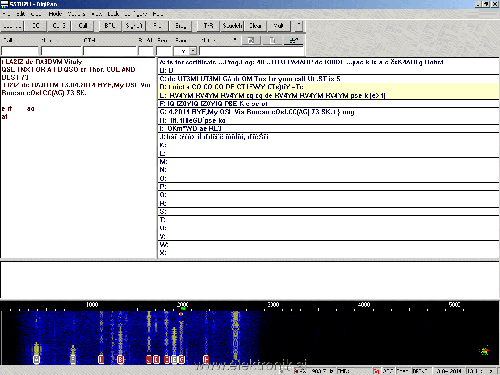Click the CQ macro button
500x375 pixels.
point(36,26)
